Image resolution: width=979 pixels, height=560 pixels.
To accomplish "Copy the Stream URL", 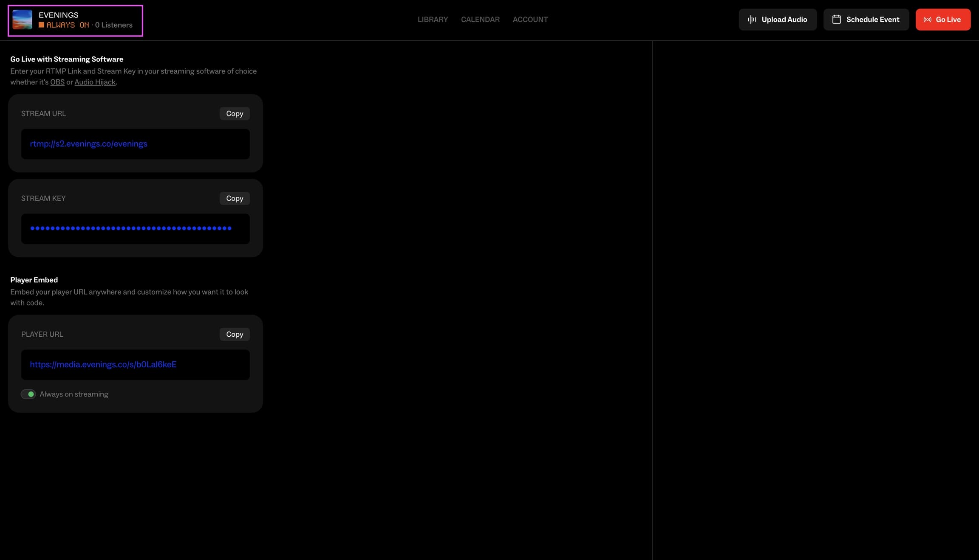I will 235,113.
